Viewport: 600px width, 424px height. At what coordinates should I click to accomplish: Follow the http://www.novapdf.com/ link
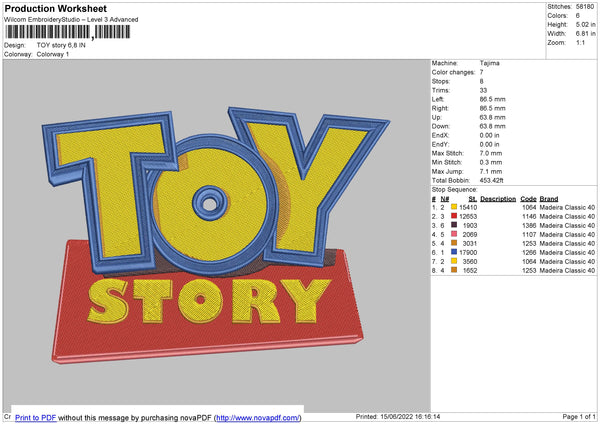coord(258,417)
